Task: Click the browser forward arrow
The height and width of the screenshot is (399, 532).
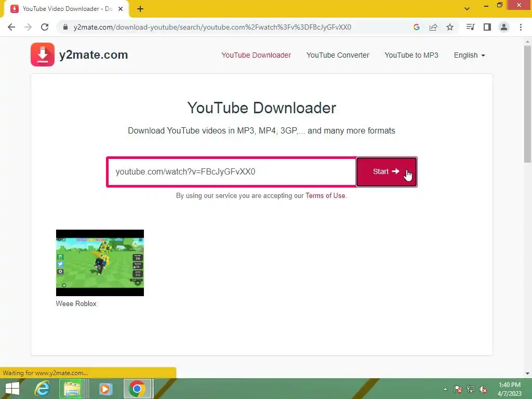Action: coord(28,27)
